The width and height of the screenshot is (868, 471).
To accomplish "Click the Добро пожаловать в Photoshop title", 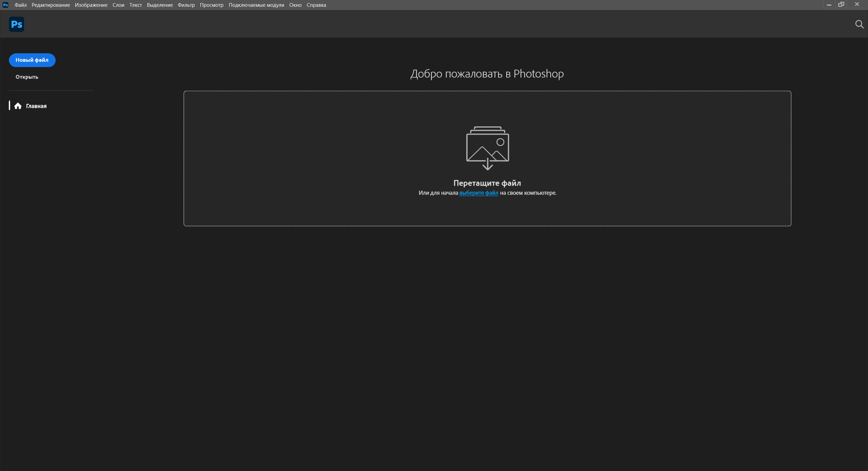I will (x=487, y=74).
